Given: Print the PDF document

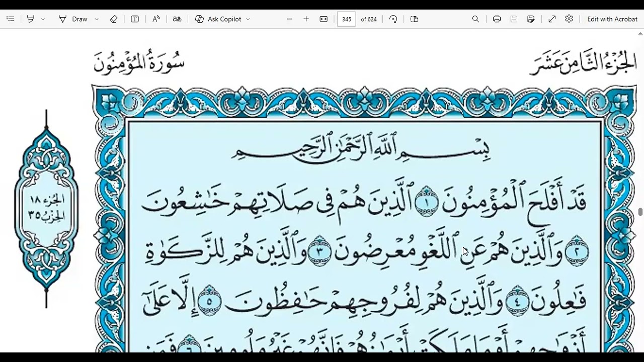Looking at the screenshot, I should 497,19.
